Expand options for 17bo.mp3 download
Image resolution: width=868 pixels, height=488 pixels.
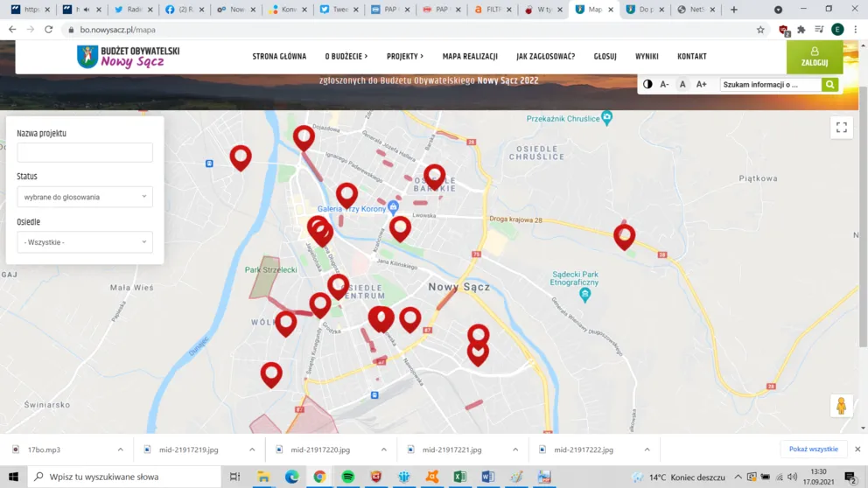[x=120, y=450]
